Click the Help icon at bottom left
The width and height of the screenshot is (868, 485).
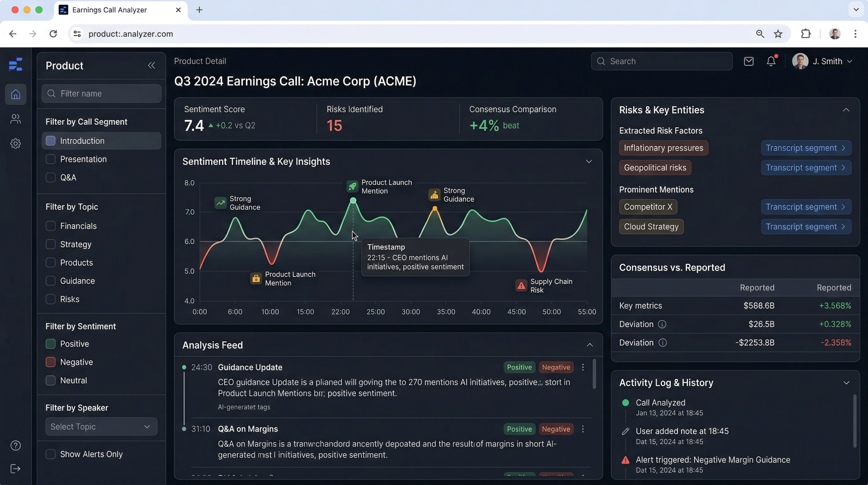[x=15, y=446]
